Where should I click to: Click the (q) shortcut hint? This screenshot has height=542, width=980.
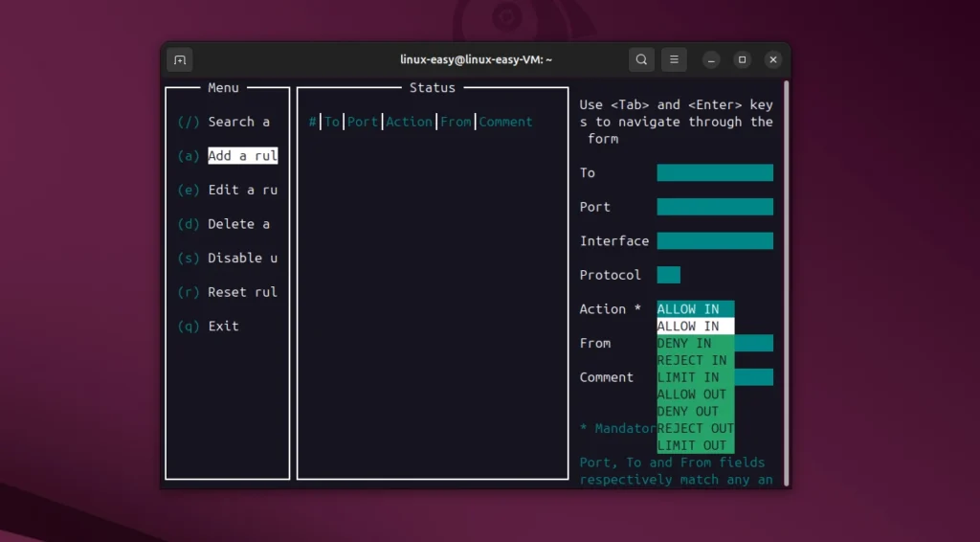(189, 327)
